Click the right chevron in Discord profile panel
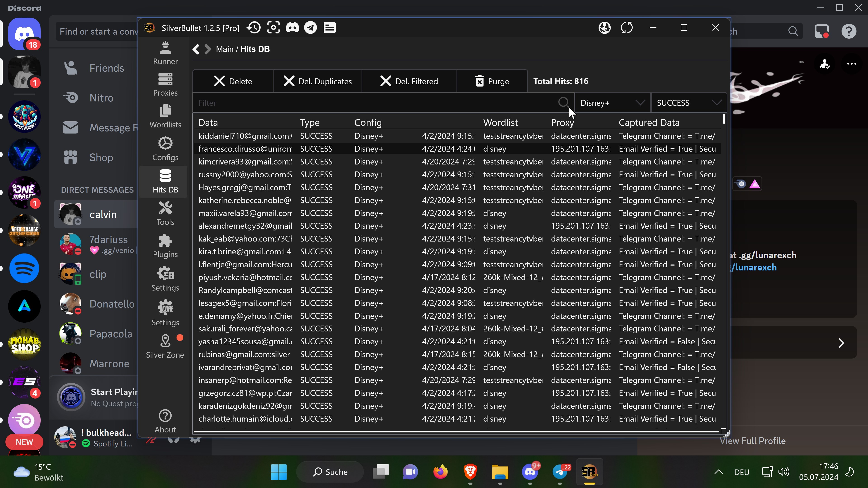This screenshot has height=488, width=868. click(841, 343)
